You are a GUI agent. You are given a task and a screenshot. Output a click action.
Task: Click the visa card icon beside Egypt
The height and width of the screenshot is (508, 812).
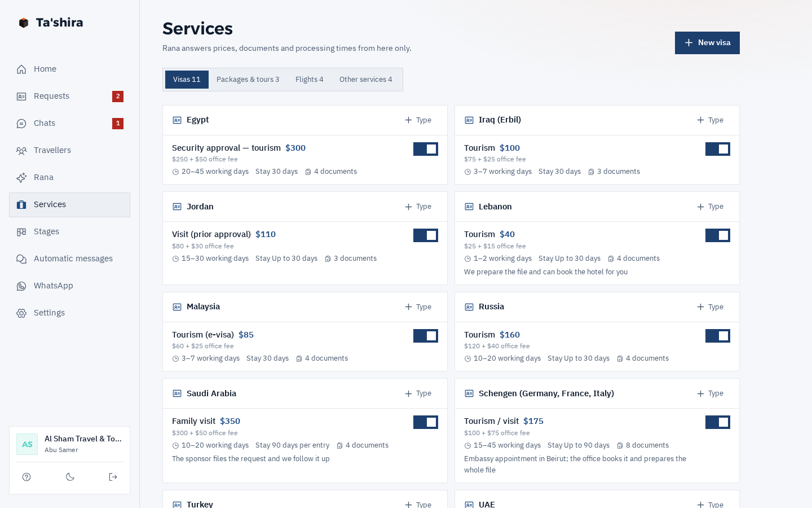click(x=177, y=120)
